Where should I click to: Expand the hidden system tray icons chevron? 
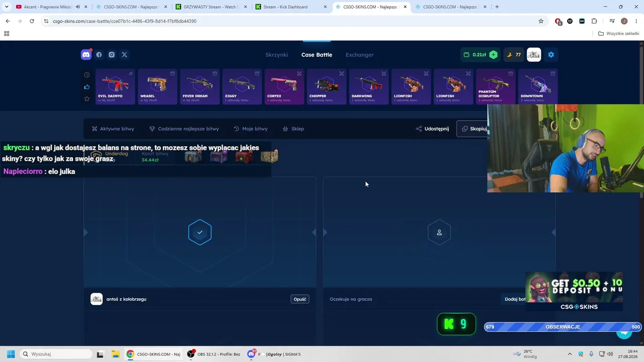pyautogui.click(x=570, y=354)
